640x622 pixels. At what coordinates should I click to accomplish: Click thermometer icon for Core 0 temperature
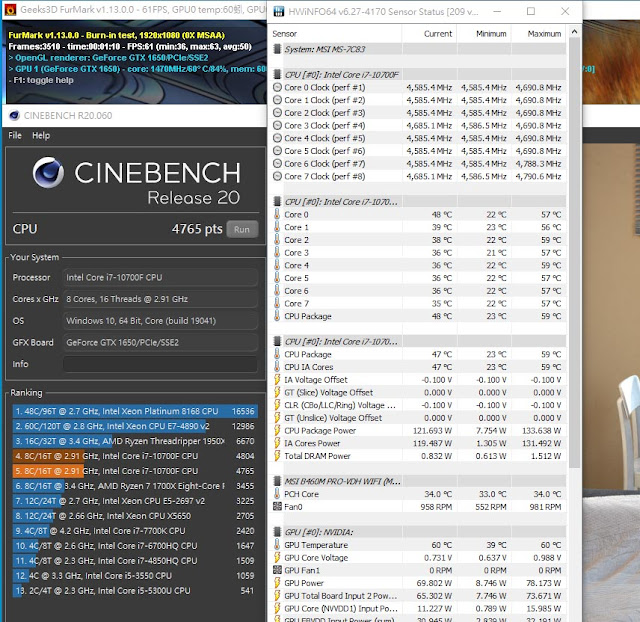pyautogui.click(x=277, y=215)
